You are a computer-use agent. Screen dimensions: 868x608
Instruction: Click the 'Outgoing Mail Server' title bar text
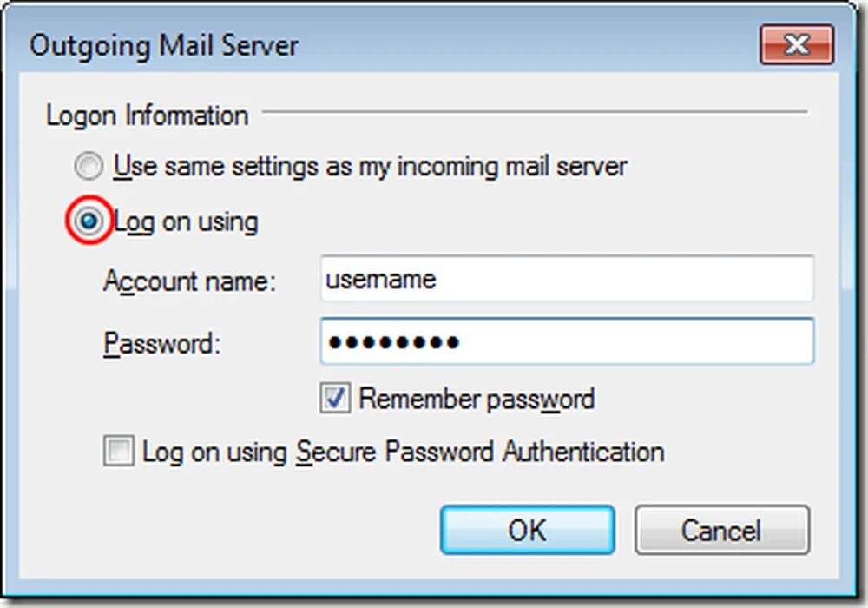click(164, 45)
